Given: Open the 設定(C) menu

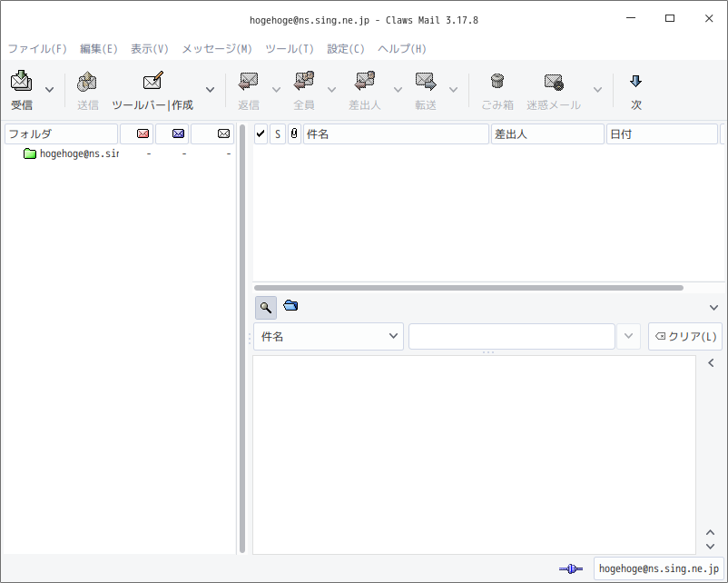Looking at the screenshot, I should (346, 49).
